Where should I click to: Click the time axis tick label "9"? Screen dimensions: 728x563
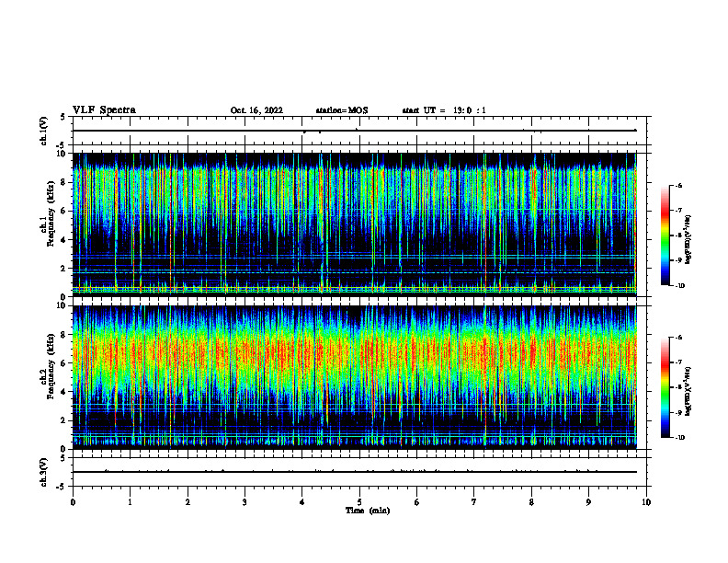588,502
